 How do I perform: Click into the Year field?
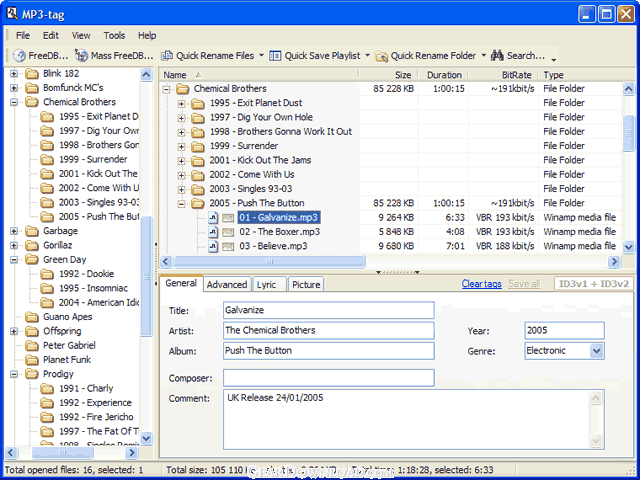click(x=564, y=331)
